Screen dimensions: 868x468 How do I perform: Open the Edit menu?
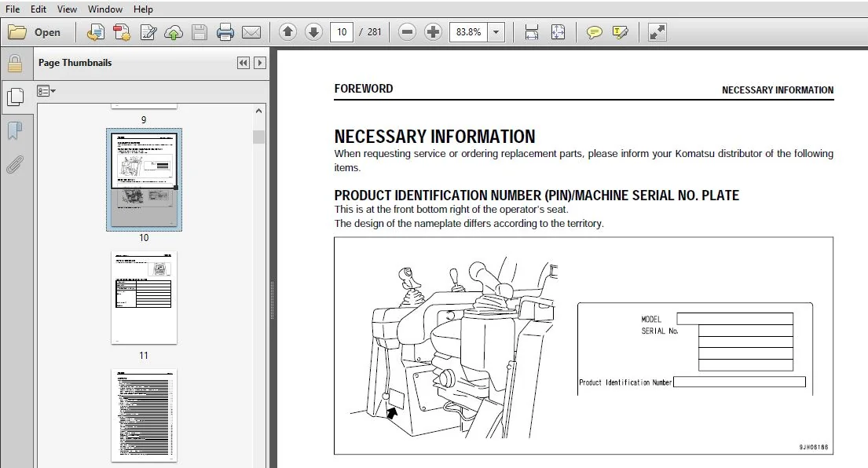coord(38,9)
